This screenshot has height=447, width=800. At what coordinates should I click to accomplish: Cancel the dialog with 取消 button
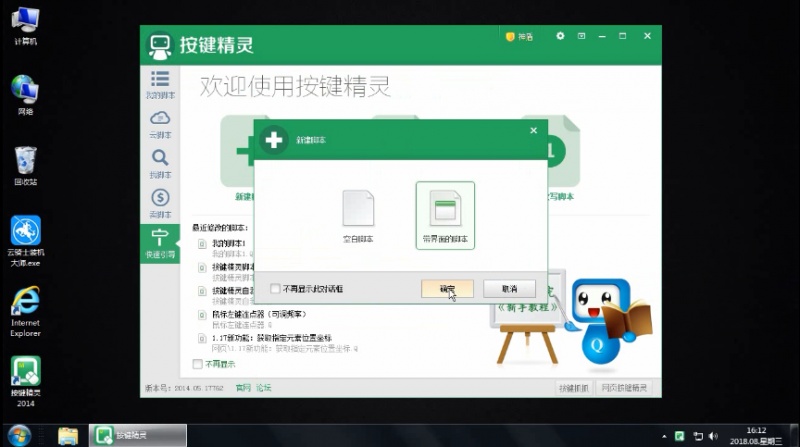(x=509, y=289)
